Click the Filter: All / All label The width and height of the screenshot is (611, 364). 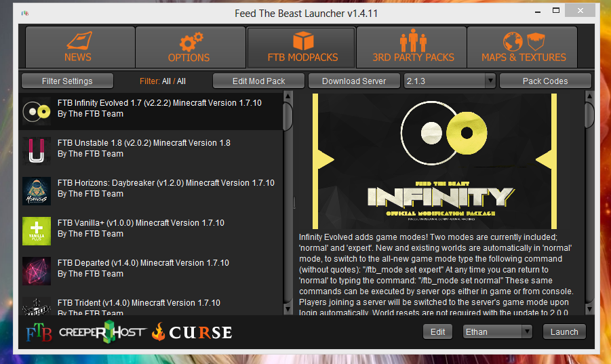(163, 81)
